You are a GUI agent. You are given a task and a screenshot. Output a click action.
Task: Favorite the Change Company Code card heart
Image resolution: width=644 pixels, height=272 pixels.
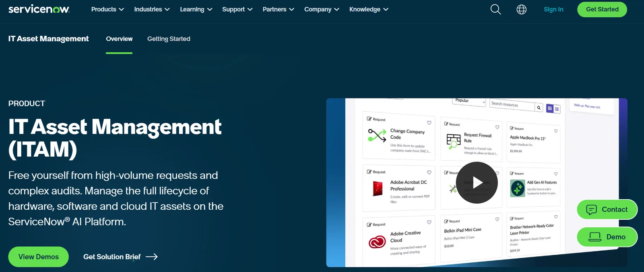pos(429,123)
